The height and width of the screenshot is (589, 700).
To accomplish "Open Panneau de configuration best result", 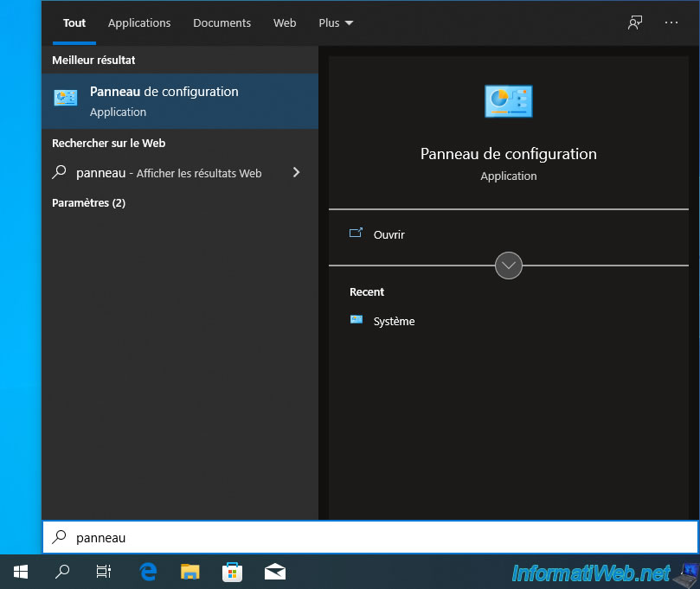I will point(180,101).
